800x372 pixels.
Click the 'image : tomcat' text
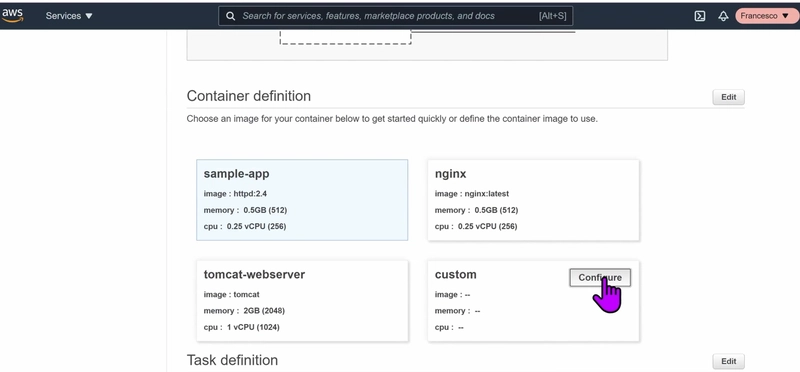[231, 294]
